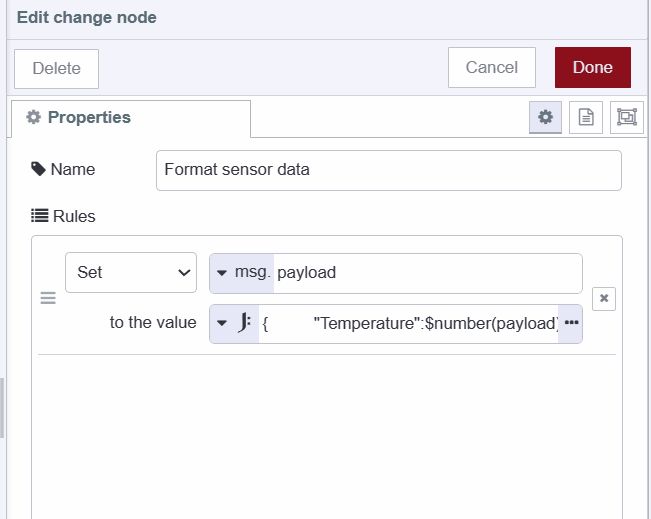651x519 pixels.
Task: Click the rule's drag handle icon
Action: click(x=48, y=298)
